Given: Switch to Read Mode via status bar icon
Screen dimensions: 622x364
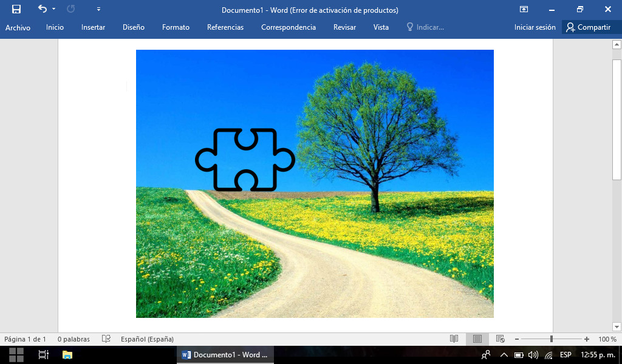Looking at the screenshot, I should [454, 339].
